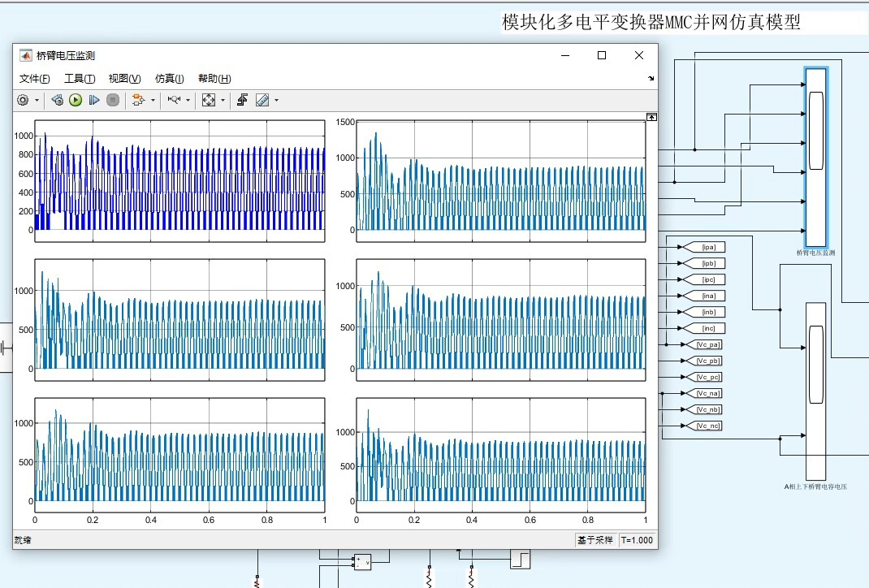Maximize the 桥臂电压监测 scope window

(x=602, y=55)
